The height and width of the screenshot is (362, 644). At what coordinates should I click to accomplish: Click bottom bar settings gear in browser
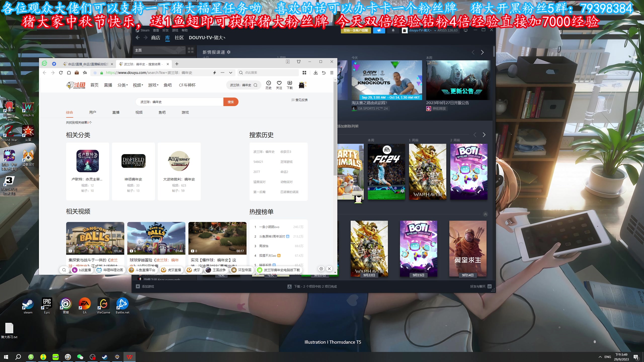tap(321, 269)
